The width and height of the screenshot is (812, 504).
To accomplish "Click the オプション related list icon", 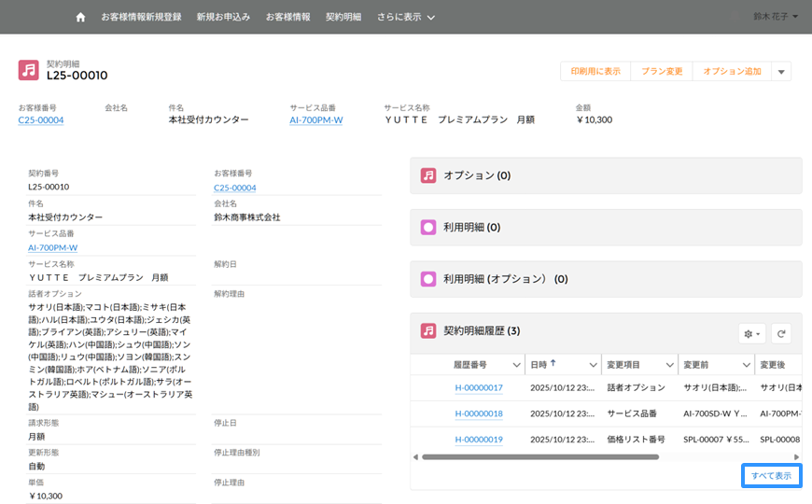I will coord(428,175).
